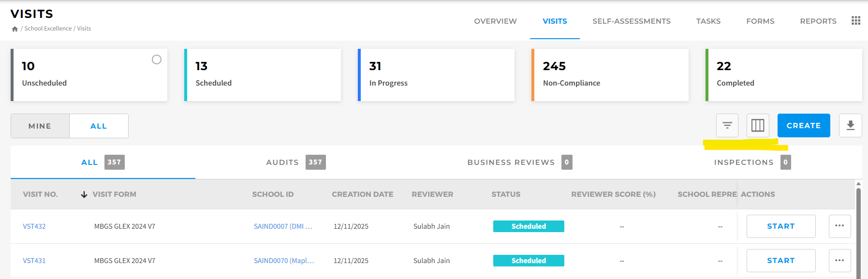Open school SAIND0007 link
The height and width of the screenshot is (279, 868).
coord(283,226)
